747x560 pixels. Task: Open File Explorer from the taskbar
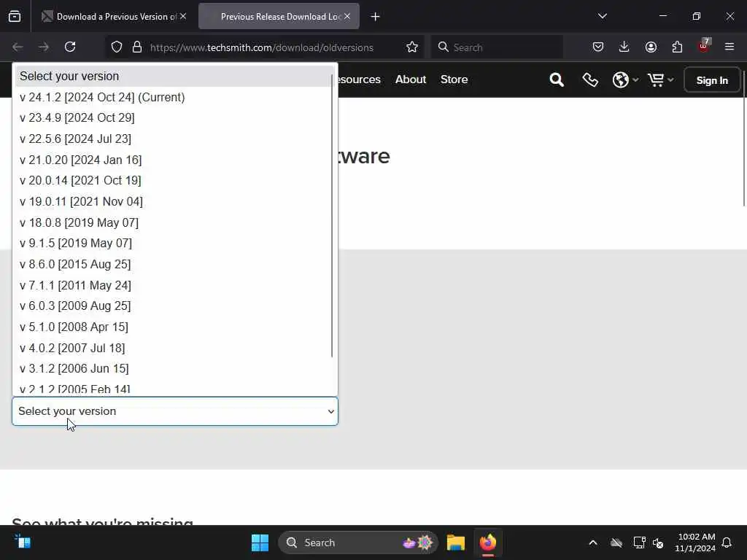coord(456,542)
